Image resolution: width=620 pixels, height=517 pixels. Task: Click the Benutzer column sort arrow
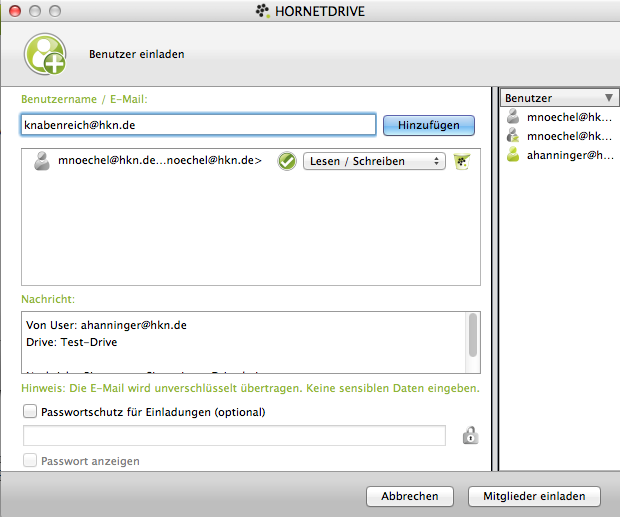click(608, 98)
